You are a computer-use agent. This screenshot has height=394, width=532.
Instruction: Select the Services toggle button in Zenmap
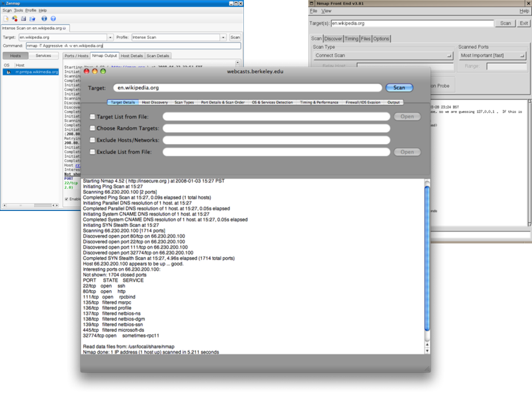click(x=43, y=56)
